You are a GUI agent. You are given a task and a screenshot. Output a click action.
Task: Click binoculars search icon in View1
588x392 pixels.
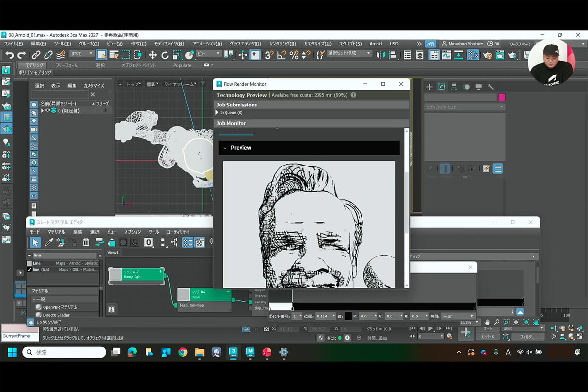coord(112,309)
